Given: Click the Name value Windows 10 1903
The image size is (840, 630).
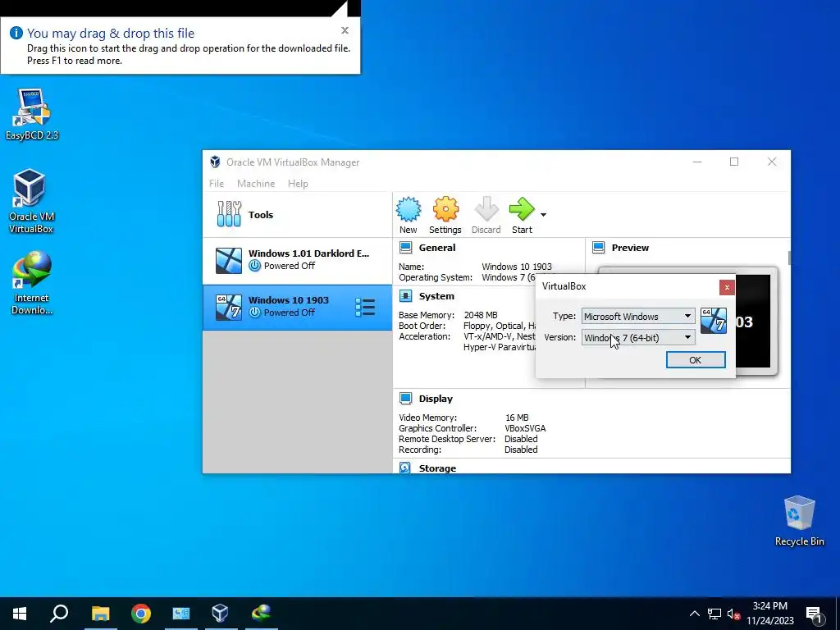Looking at the screenshot, I should pyautogui.click(x=517, y=267).
